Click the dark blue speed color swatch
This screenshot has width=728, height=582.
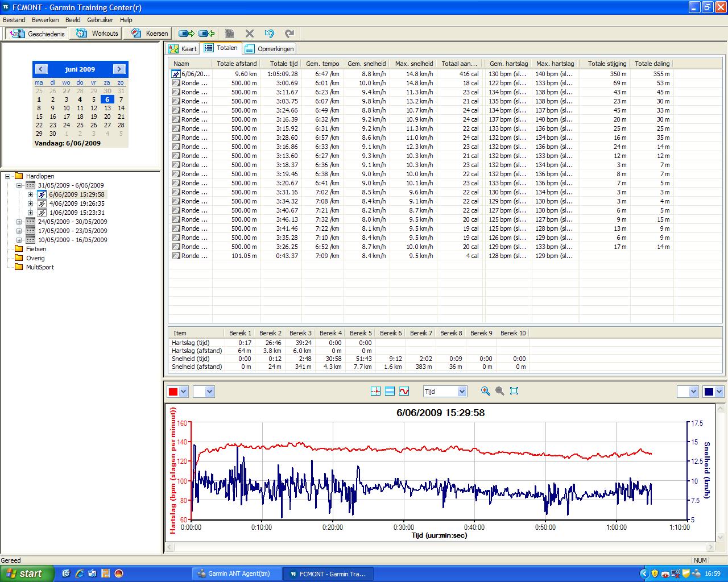coord(709,392)
